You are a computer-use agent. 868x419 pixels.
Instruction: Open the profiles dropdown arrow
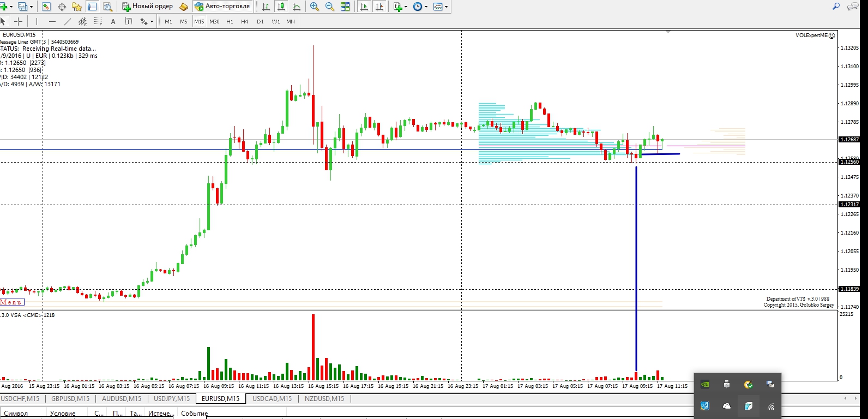tap(31, 7)
